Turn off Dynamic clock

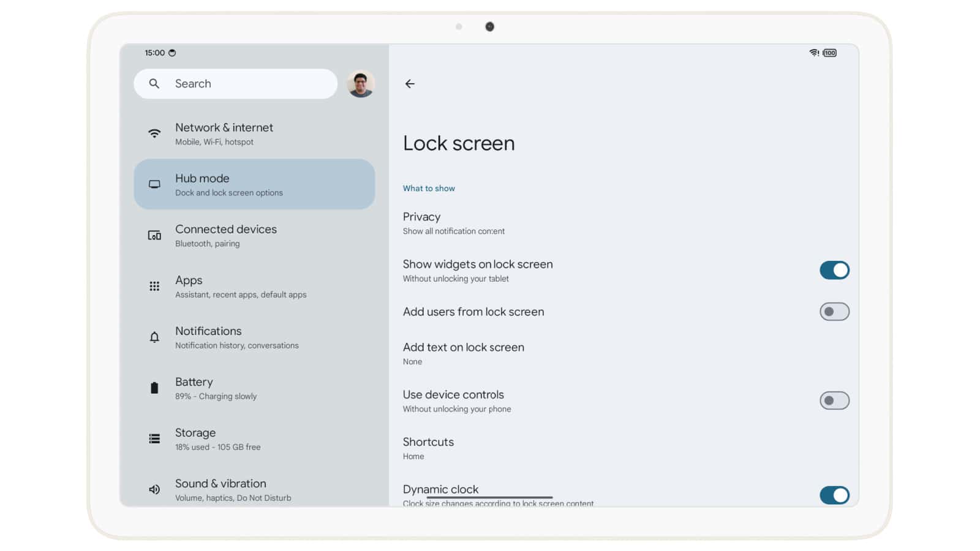coord(834,495)
